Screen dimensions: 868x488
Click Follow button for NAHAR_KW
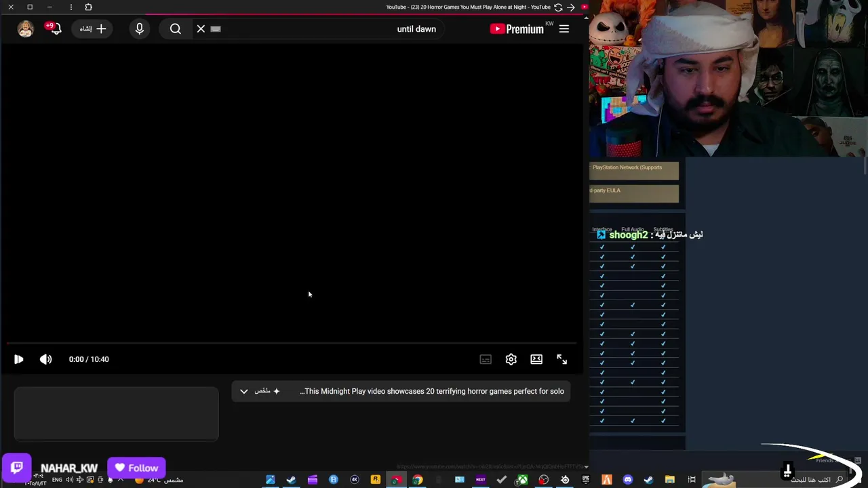pos(136,468)
